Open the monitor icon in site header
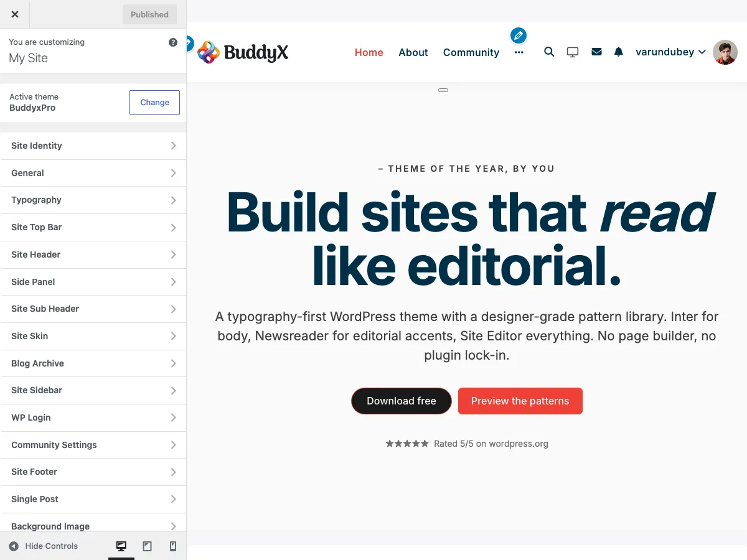The image size is (747, 560). click(573, 52)
